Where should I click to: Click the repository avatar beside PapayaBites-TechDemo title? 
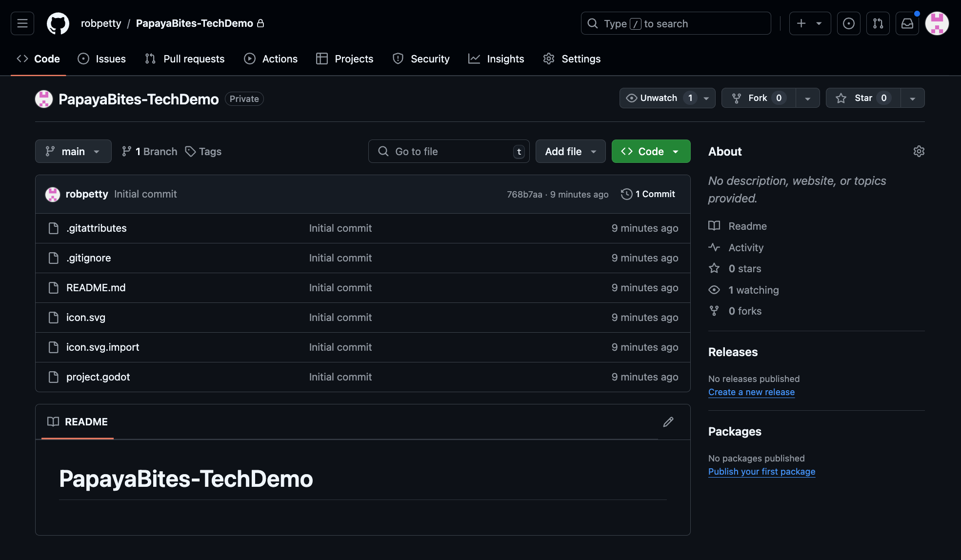(x=44, y=99)
